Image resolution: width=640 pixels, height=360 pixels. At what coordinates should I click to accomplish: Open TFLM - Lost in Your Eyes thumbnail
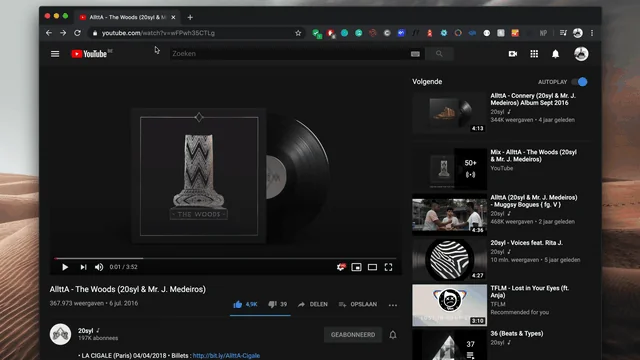[449, 305]
